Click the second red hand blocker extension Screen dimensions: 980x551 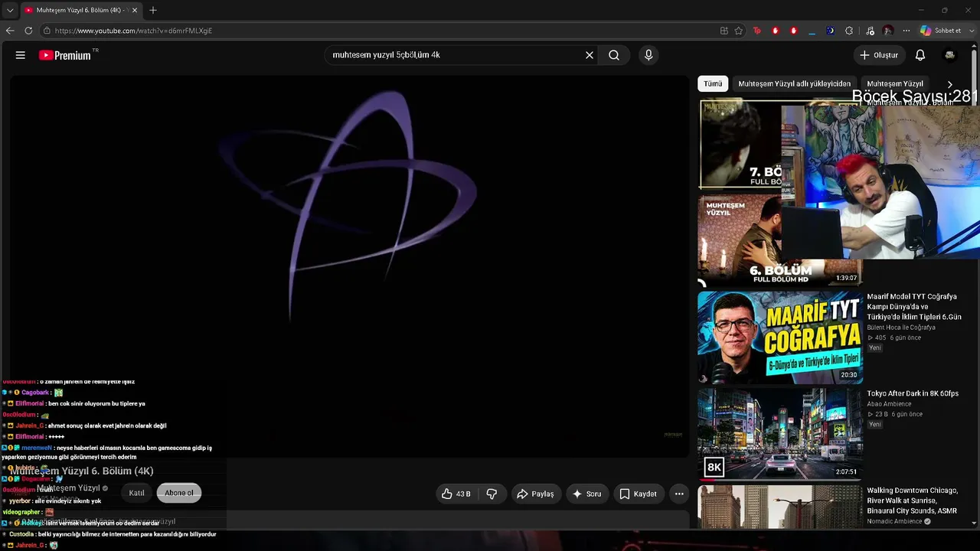pyautogui.click(x=794, y=31)
